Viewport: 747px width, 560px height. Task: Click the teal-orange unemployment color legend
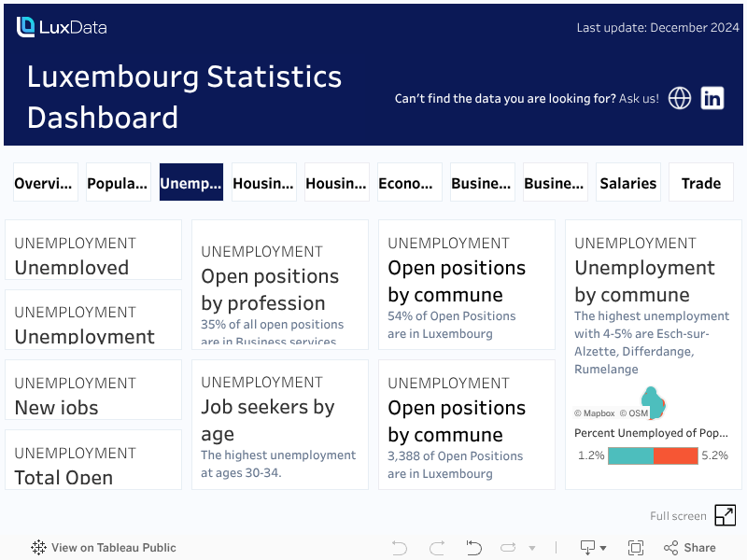click(653, 455)
